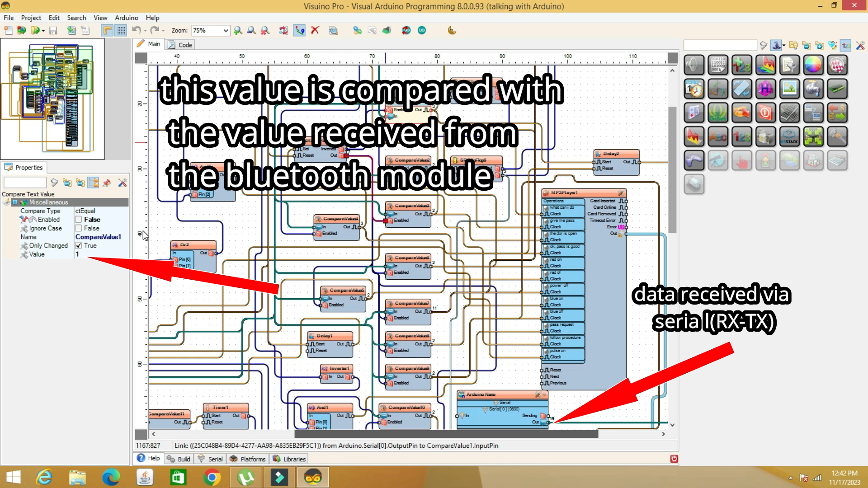The image size is (868, 488).
Task: Open the image picture component category
Action: (789, 89)
